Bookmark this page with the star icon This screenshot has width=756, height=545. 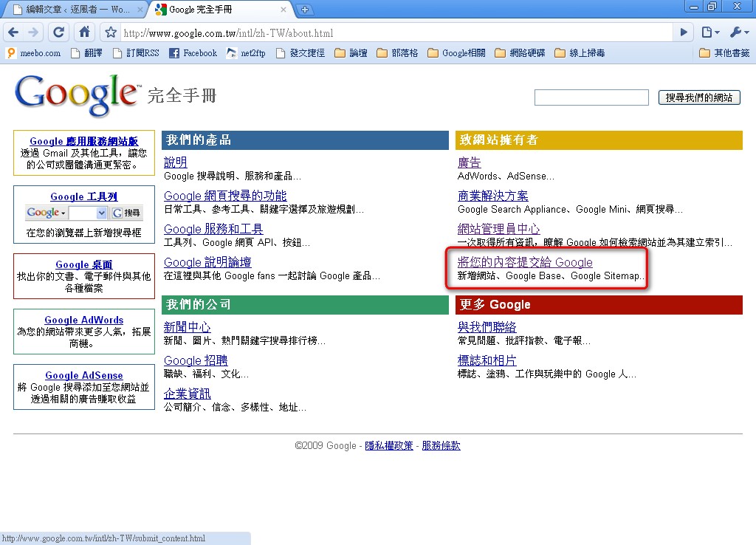click(x=111, y=32)
